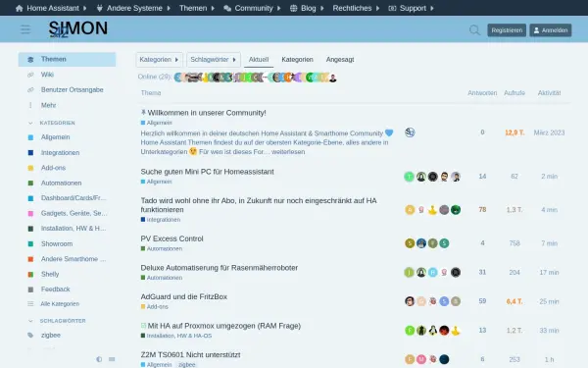Image resolution: width=588 pixels, height=368 pixels.
Task: Open topic Suche guten Mini PC für Homeassistant
Action: pos(207,172)
